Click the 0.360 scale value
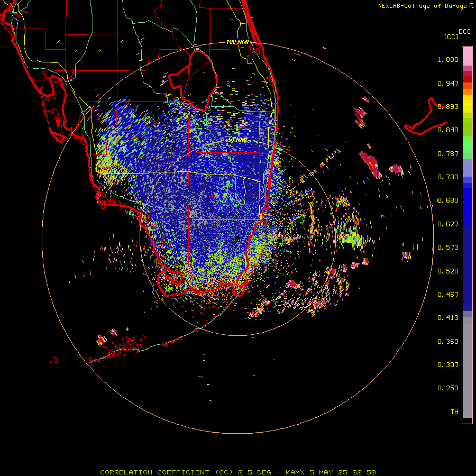This screenshot has width=476, height=476. [448, 342]
